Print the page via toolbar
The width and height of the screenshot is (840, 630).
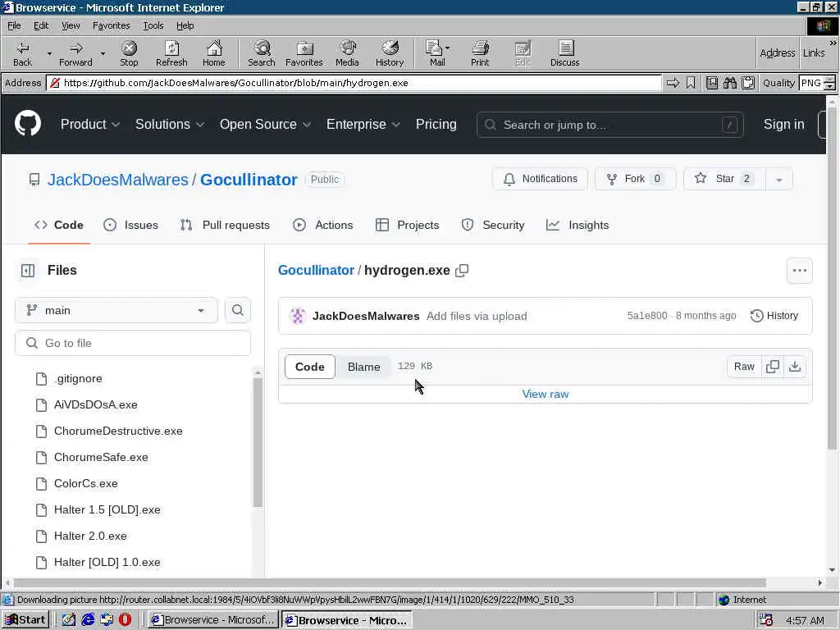click(480, 53)
